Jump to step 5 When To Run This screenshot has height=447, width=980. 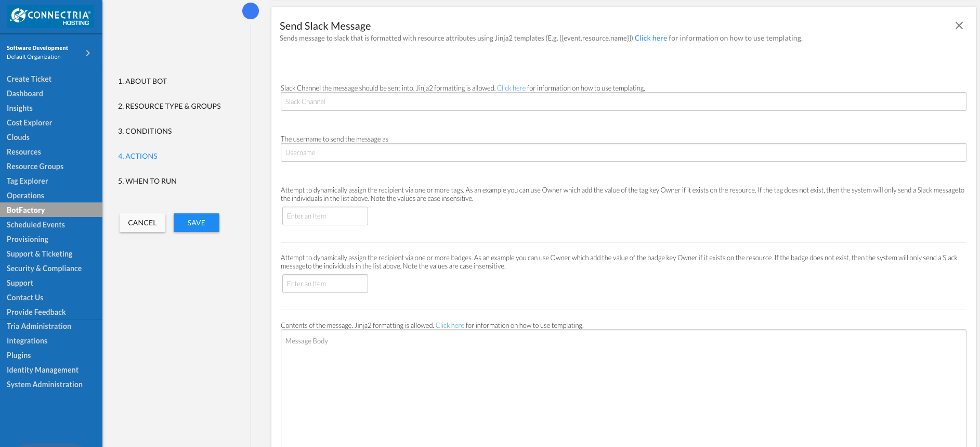pos(147,181)
